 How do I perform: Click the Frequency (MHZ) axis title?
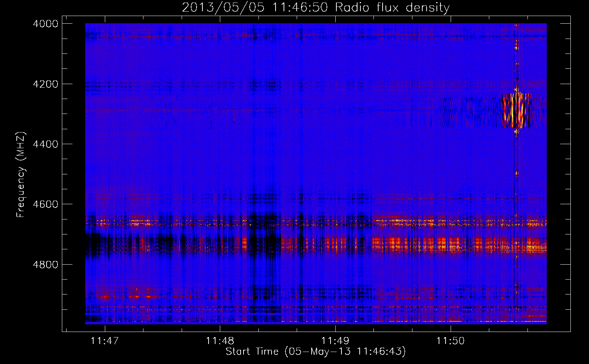tap(21, 175)
